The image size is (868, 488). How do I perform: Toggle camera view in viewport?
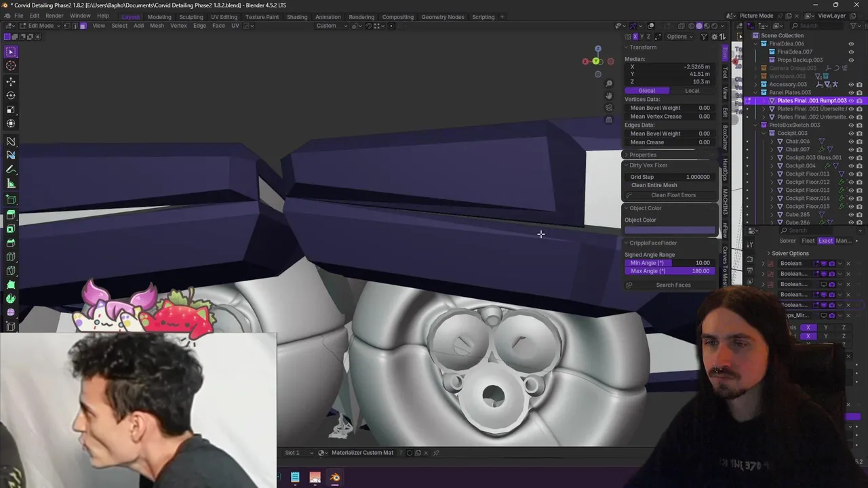[x=609, y=108]
